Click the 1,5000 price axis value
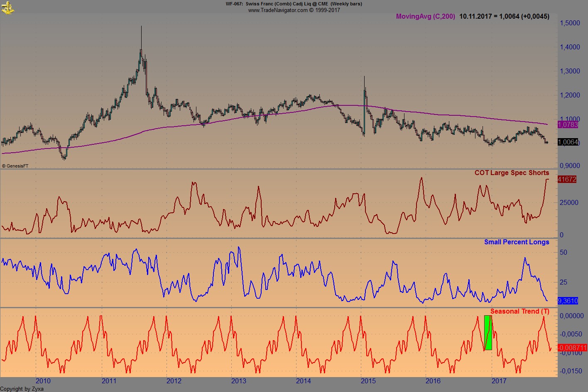Screen dimensions: 588x392 (x=570, y=23)
